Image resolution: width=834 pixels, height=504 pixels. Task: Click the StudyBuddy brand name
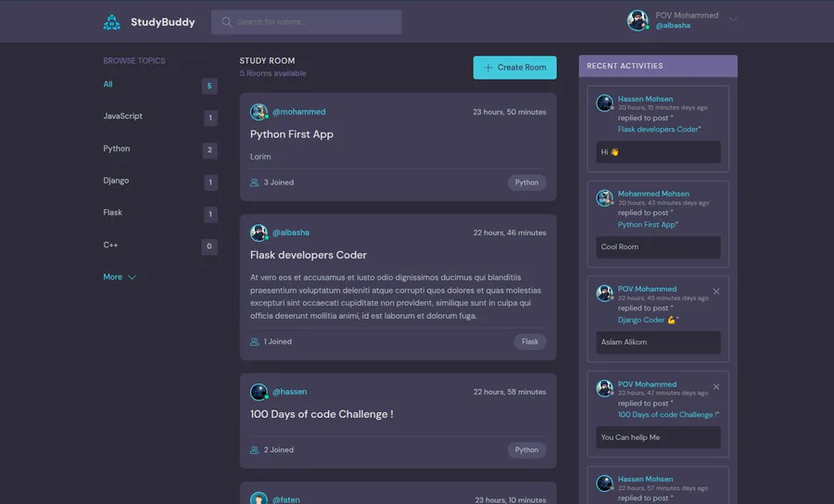163,22
